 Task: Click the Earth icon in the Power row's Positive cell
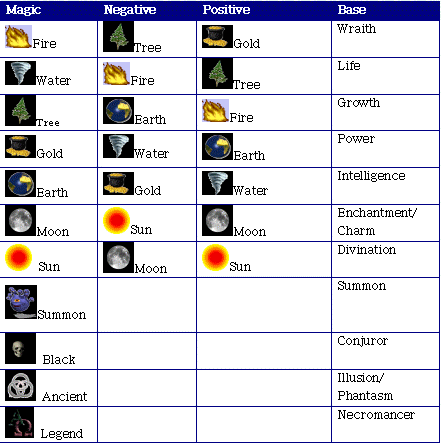[217, 147]
